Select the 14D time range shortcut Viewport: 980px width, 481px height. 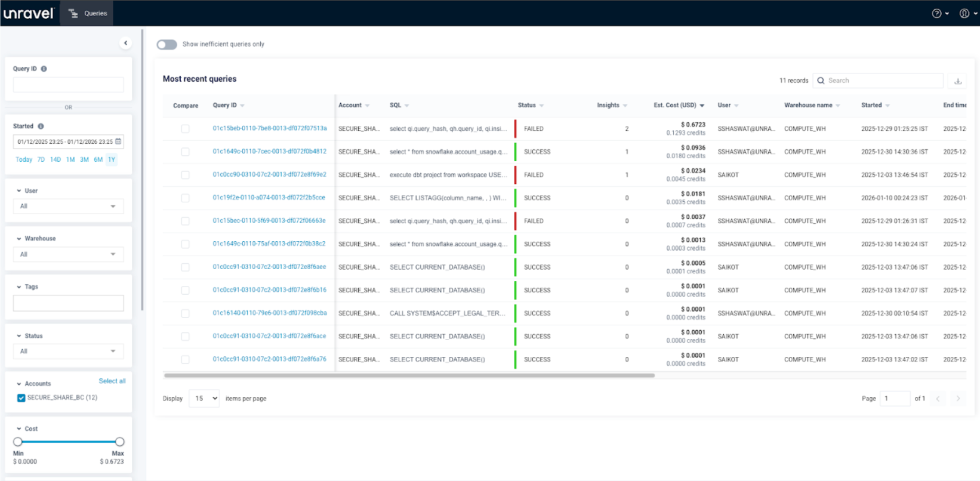[x=56, y=160]
